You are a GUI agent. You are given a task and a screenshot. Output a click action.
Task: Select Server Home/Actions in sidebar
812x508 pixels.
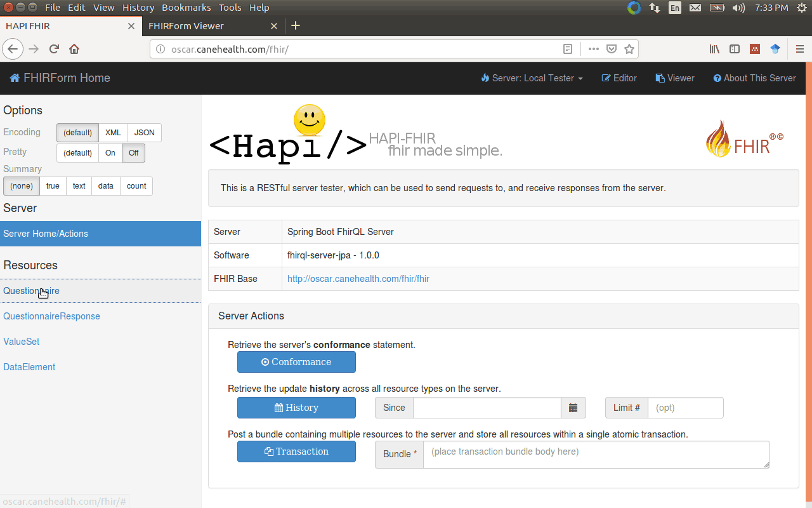[100, 234]
